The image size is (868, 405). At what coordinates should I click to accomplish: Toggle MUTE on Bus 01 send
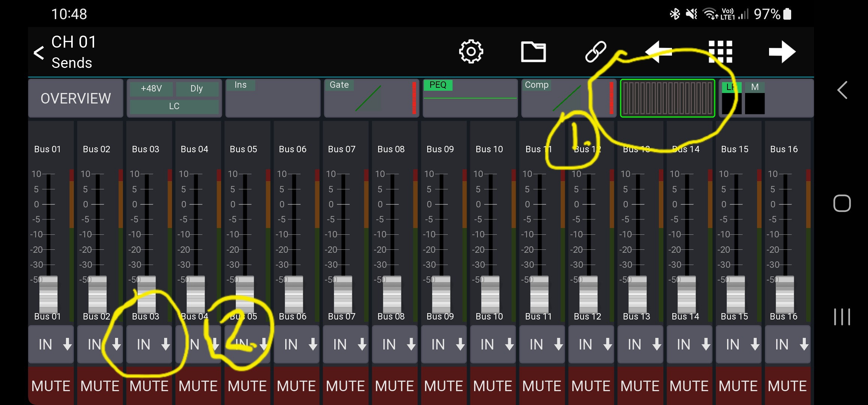tap(51, 386)
